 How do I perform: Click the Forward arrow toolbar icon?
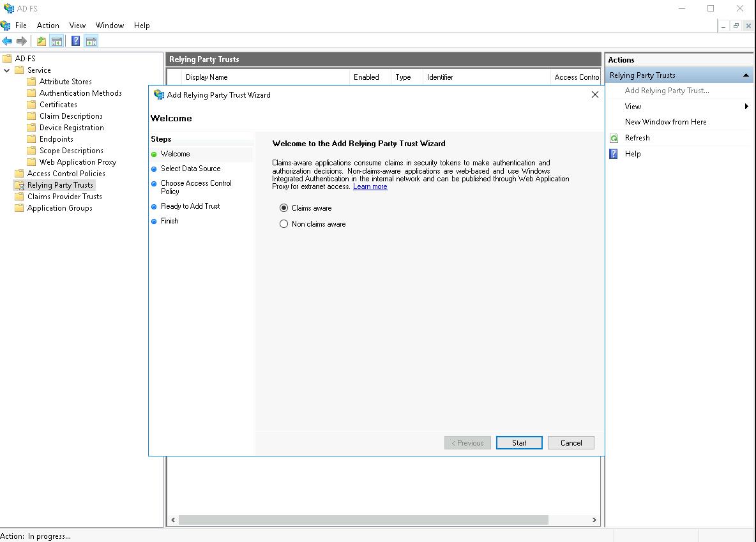click(22, 41)
